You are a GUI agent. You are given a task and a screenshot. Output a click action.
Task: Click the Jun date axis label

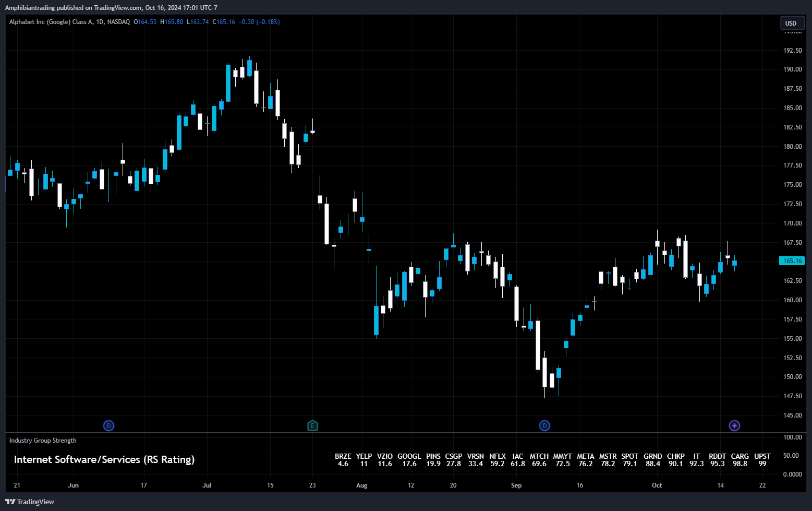click(73, 485)
